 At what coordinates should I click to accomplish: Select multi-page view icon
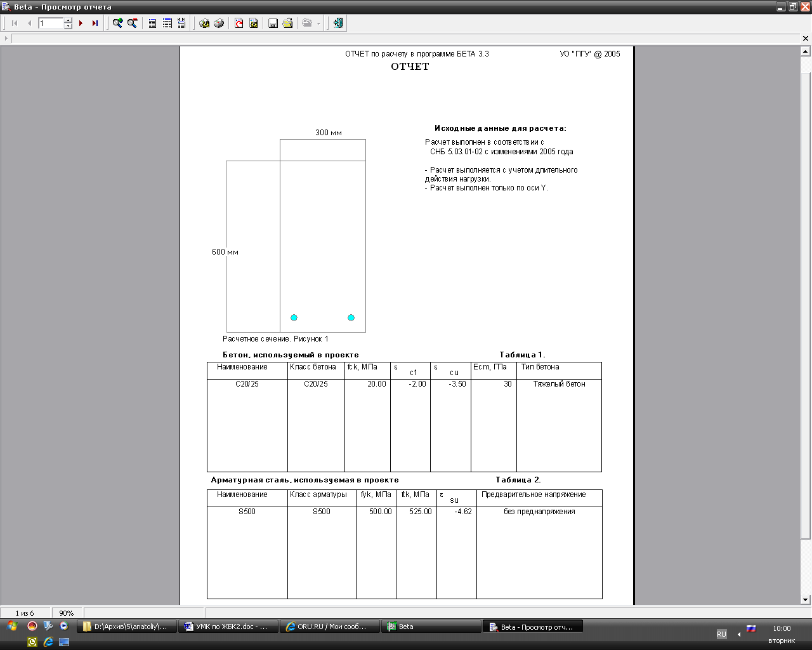pyautogui.click(x=181, y=23)
